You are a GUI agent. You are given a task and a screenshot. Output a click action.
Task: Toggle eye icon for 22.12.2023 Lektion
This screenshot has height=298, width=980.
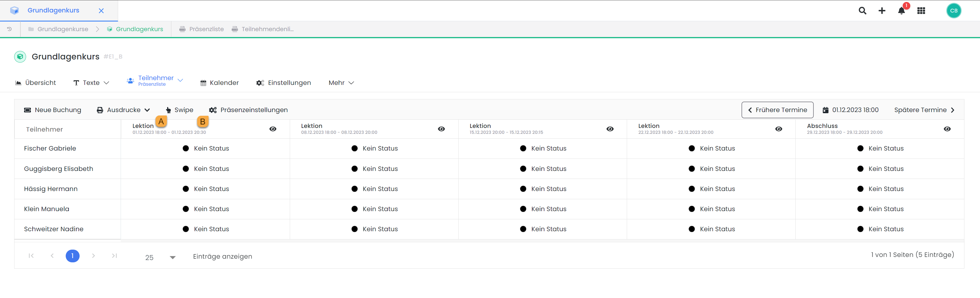[778, 129]
